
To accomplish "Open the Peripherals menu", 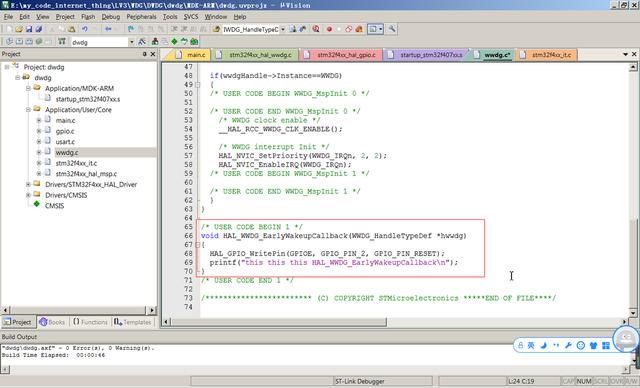I will (141, 17).
